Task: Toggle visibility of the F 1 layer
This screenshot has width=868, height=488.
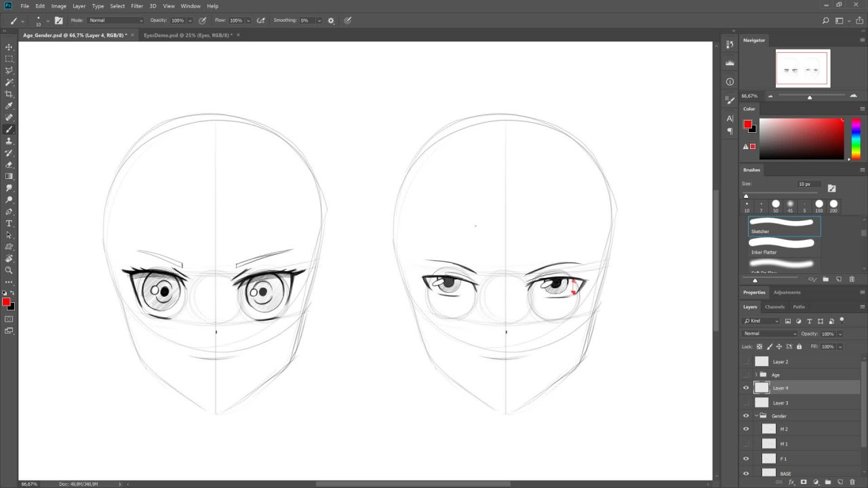Action: 746,459
